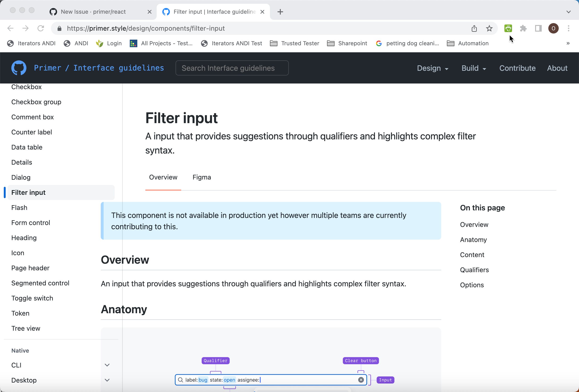Click the reading list panel icon in the toolbar
579x392 pixels.
tap(538, 28)
